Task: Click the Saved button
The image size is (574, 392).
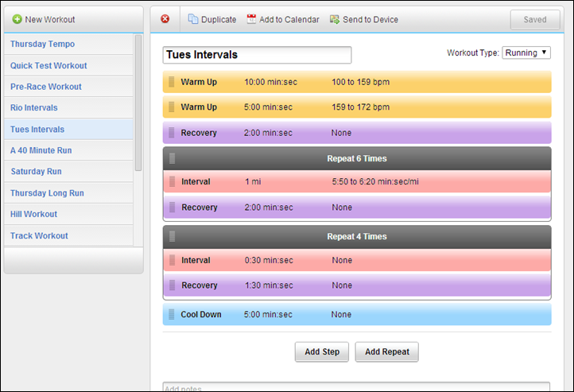Action: coord(535,19)
